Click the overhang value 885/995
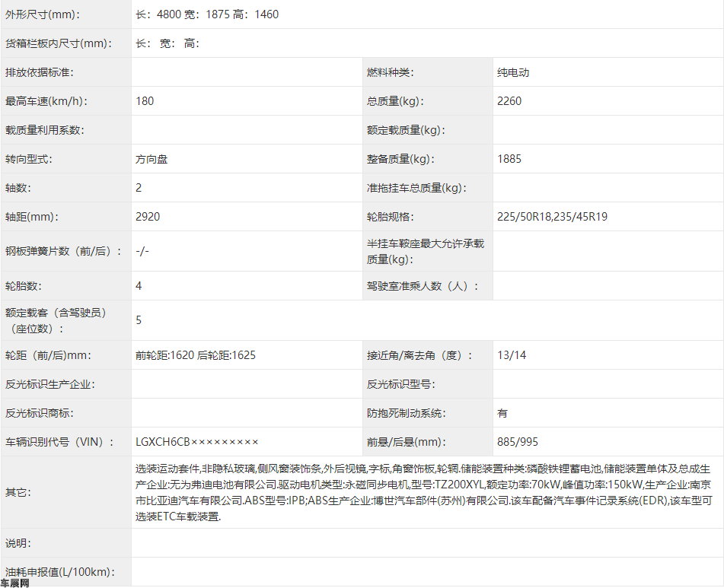This screenshot has width=724, height=588. click(x=518, y=442)
